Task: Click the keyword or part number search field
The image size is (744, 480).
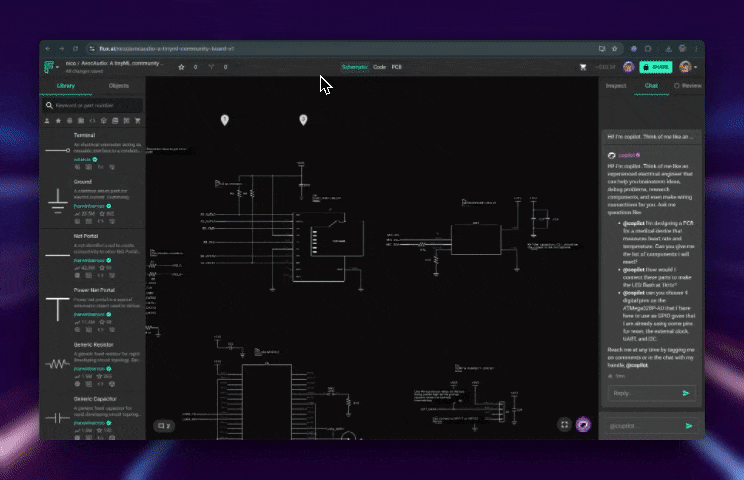Action: (x=93, y=105)
